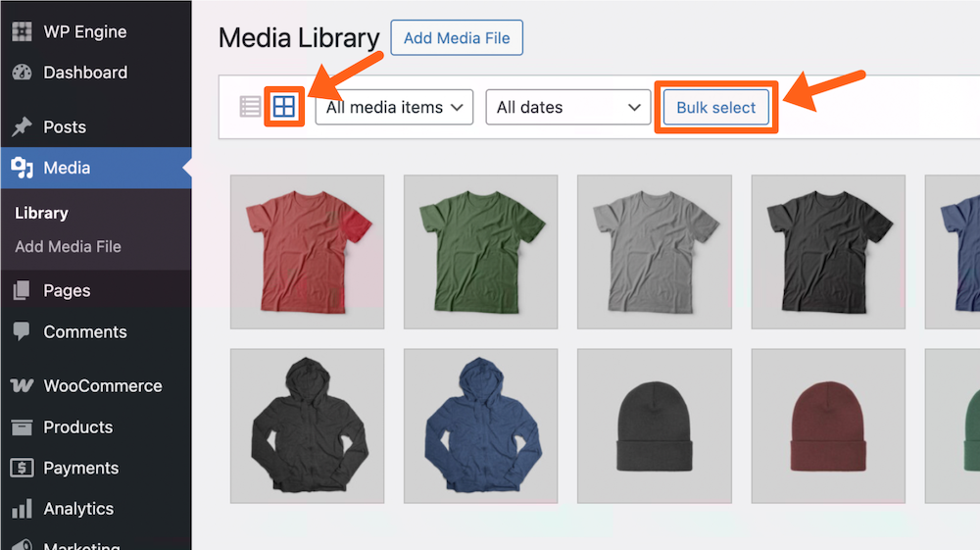The image size is (980, 550).
Task: Open the Media menu item
Action: tap(67, 168)
